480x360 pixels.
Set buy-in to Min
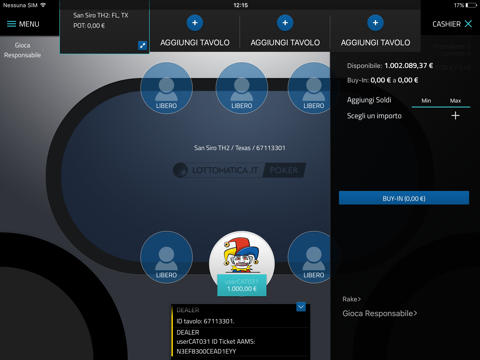(426, 101)
